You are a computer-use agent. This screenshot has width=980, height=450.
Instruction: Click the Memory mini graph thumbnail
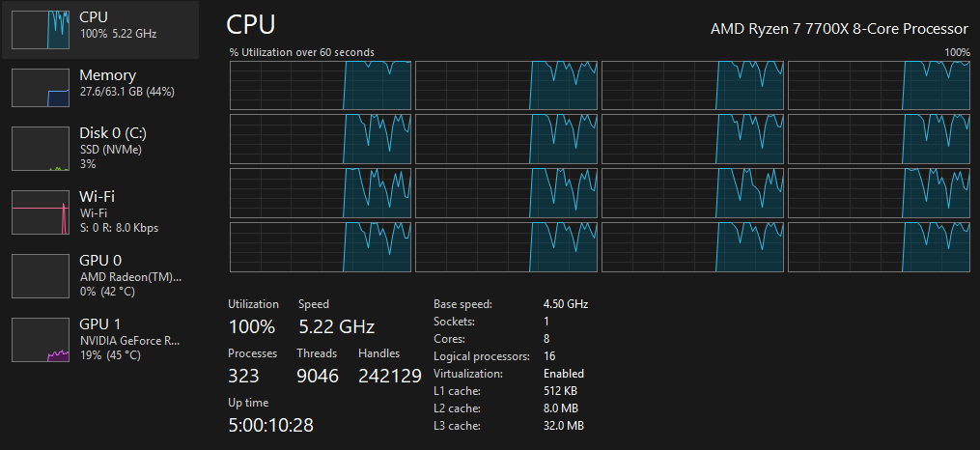coord(41,88)
